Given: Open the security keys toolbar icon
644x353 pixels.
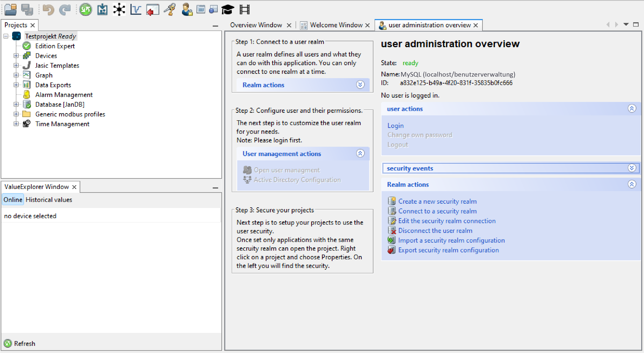Looking at the screenshot, I should coord(169,10).
